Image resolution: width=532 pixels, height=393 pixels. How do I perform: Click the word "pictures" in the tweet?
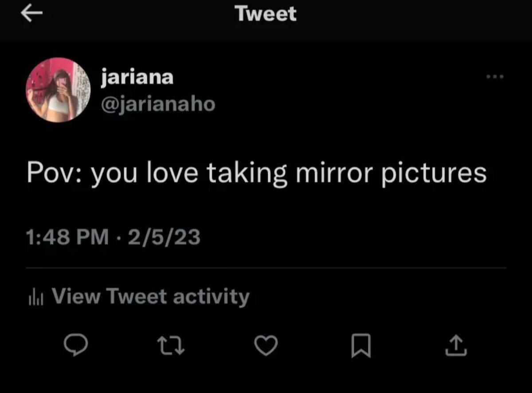point(434,173)
